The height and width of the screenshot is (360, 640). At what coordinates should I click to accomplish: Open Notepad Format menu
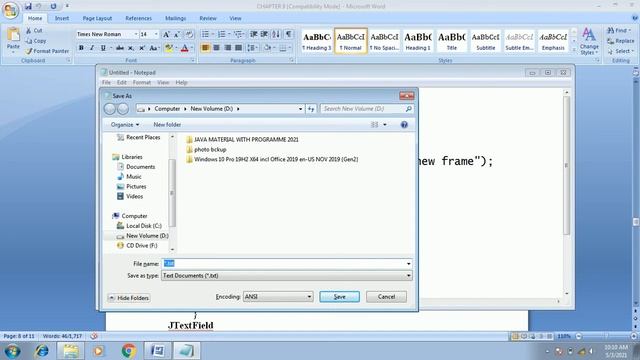coord(142,82)
